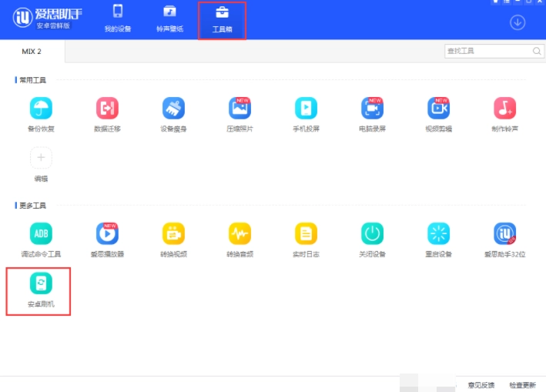This screenshot has width=546, height=392.
Task: Open the 实时日志 real-time log tool
Action: pos(306,233)
